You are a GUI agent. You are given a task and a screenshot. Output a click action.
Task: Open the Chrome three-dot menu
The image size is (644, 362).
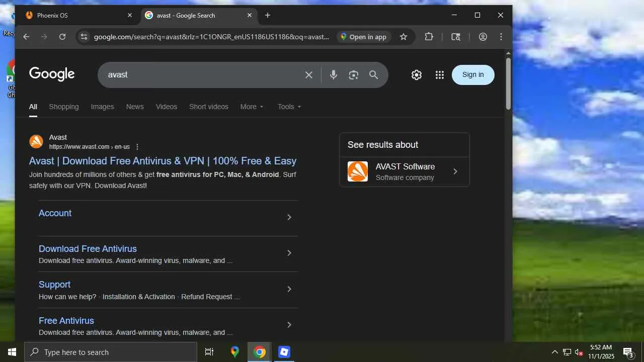point(501,37)
